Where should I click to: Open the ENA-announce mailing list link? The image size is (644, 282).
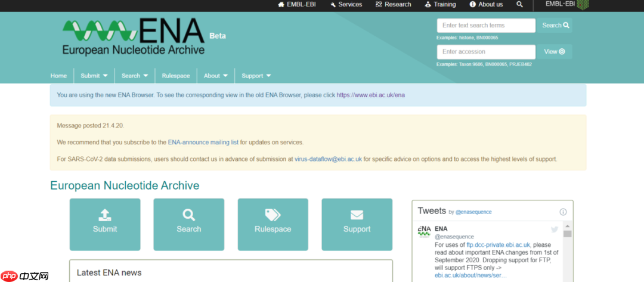click(203, 142)
